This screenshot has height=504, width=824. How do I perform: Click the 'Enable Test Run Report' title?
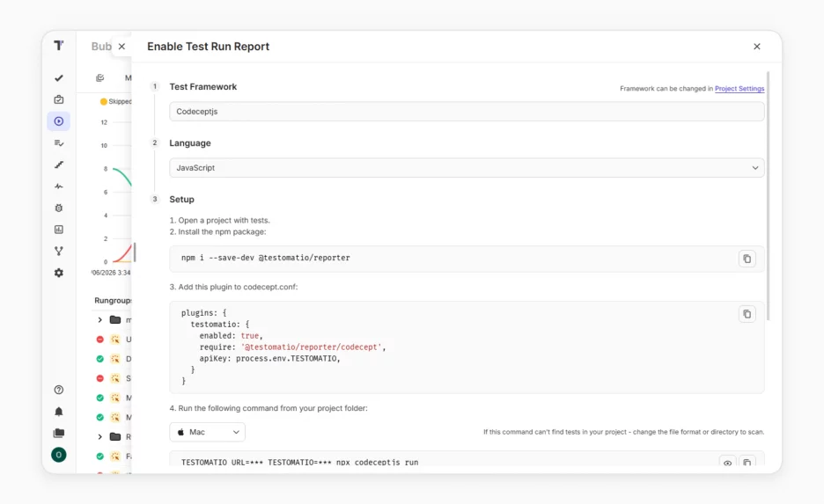(x=208, y=47)
